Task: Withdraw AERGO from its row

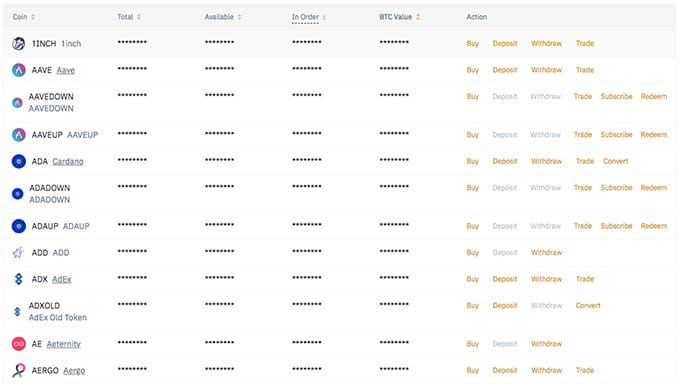Action: 546,371
